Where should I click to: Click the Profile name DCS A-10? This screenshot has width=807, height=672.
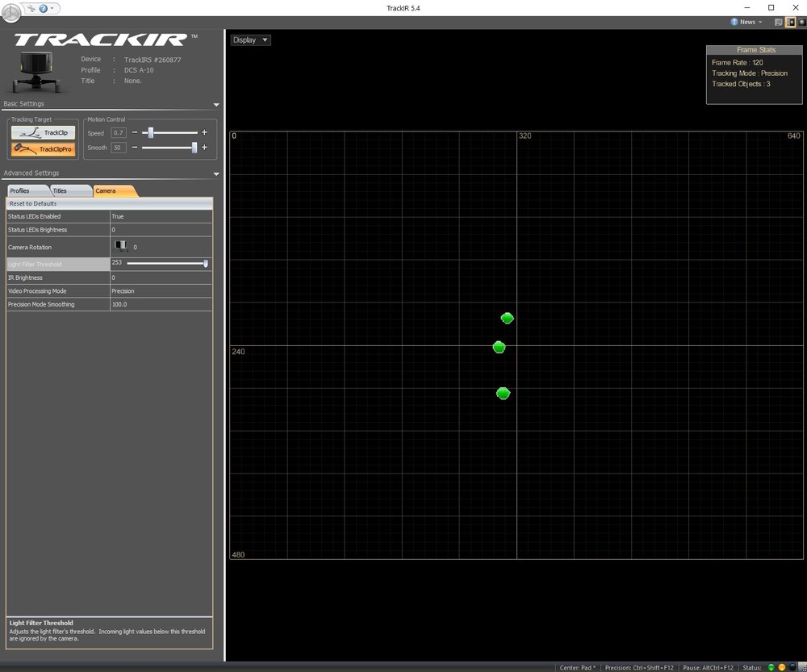[x=139, y=70]
